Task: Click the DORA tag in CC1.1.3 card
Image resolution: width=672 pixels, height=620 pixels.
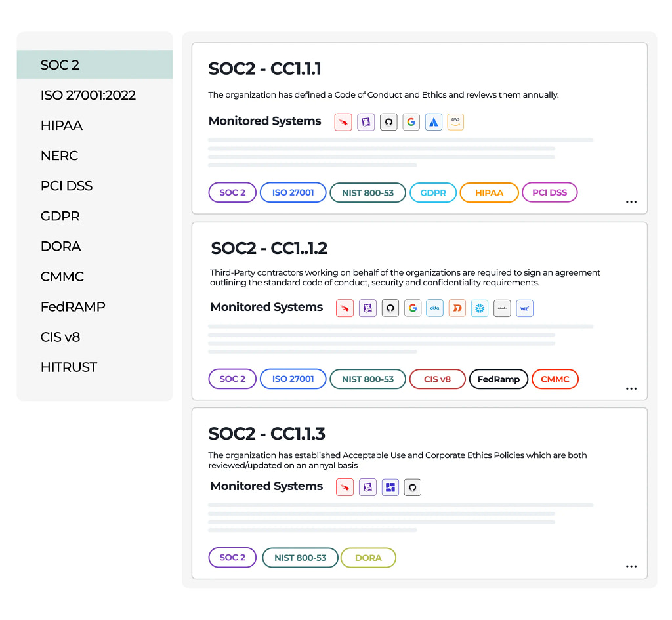Action: pos(368,558)
